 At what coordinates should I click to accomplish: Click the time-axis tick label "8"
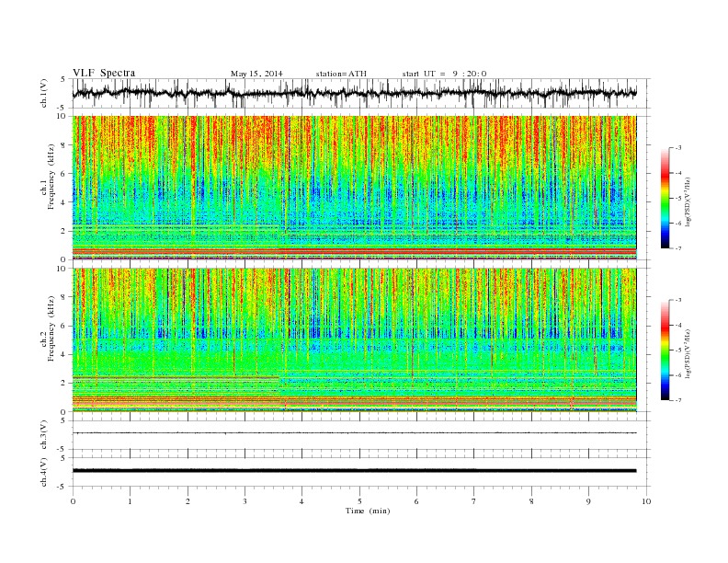531,501
